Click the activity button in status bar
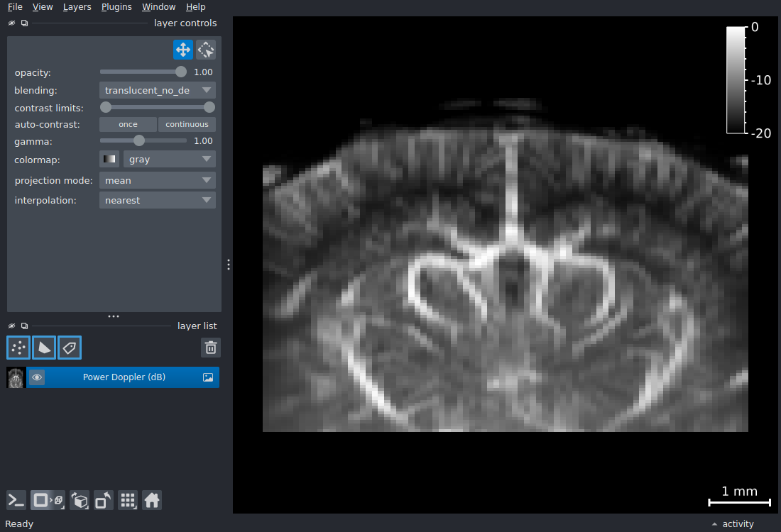 coord(738,524)
